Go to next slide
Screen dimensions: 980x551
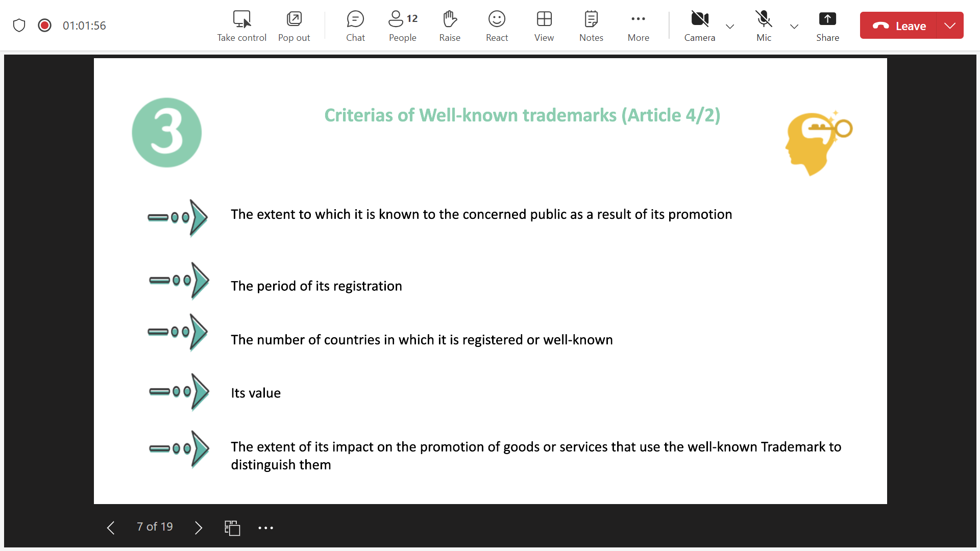click(x=199, y=528)
